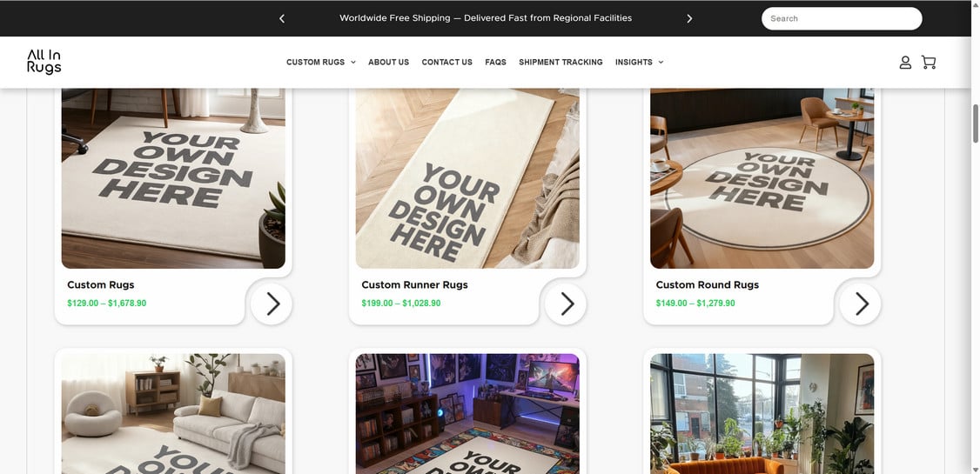This screenshot has height=474, width=980.
Task: Open the Contact Us page
Action: coord(446,62)
